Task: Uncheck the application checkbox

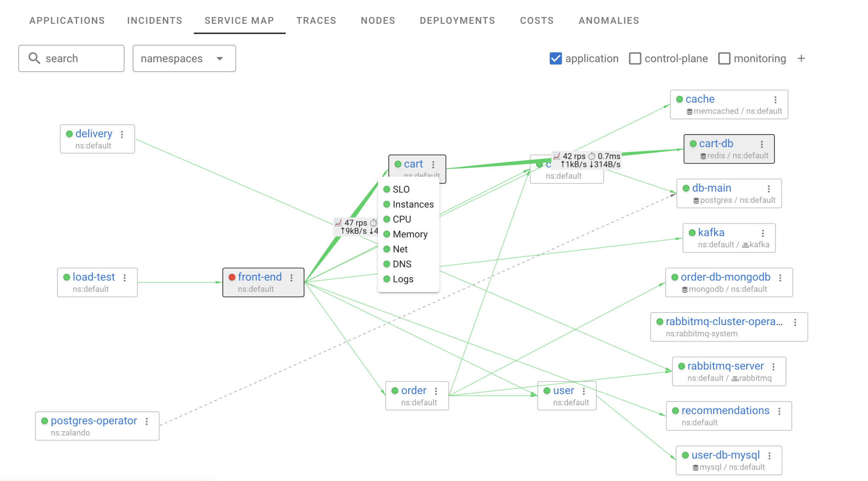Action: coord(556,58)
